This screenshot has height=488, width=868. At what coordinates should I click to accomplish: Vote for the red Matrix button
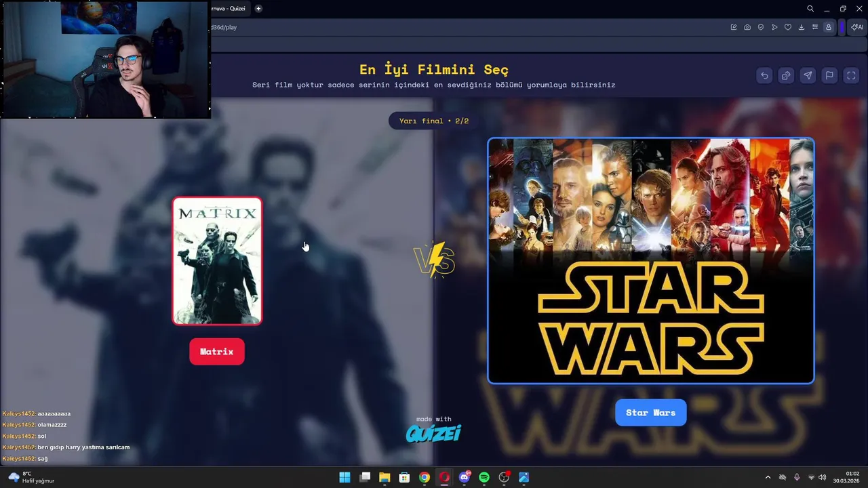pyautogui.click(x=217, y=352)
